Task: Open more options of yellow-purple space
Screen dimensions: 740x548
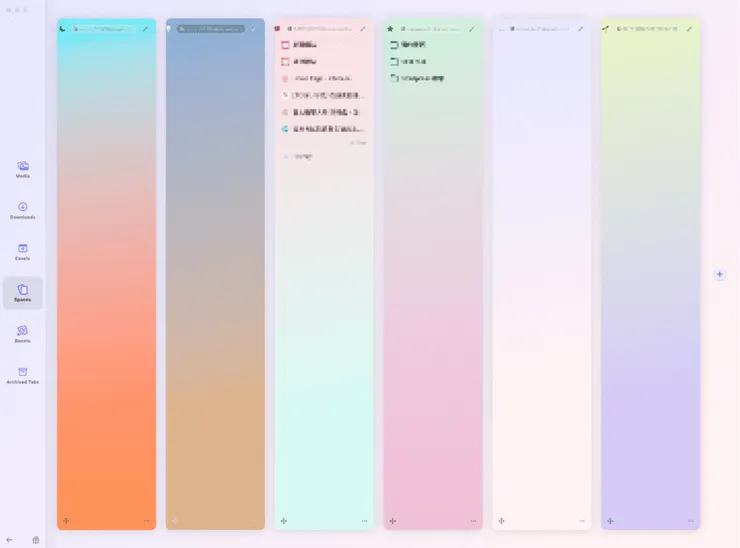Action: (x=691, y=521)
